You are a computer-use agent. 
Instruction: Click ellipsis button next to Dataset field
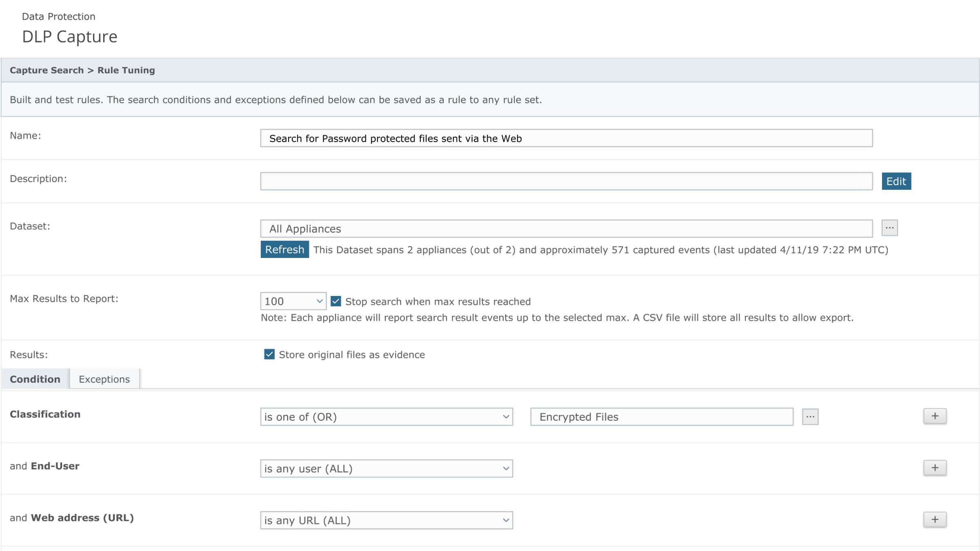[889, 228]
